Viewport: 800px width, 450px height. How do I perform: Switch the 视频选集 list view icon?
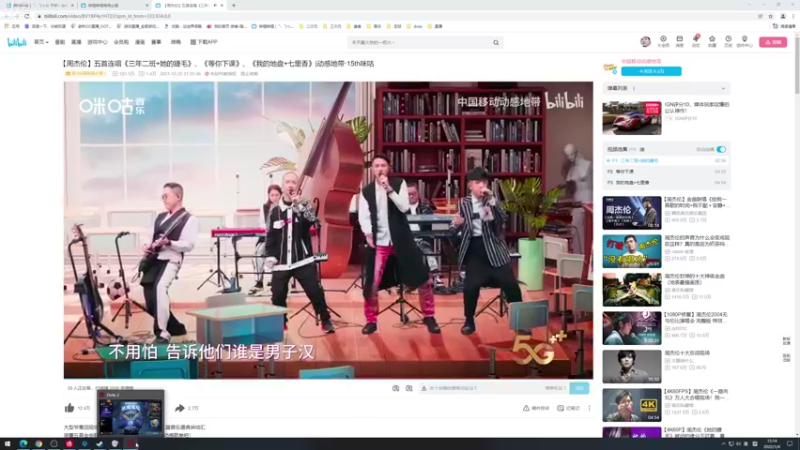(642, 149)
